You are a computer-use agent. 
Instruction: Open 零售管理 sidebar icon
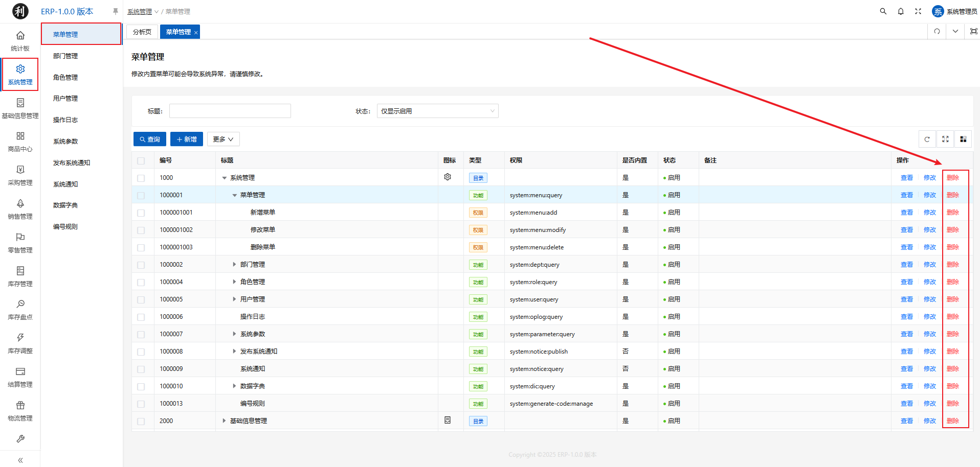tap(20, 237)
